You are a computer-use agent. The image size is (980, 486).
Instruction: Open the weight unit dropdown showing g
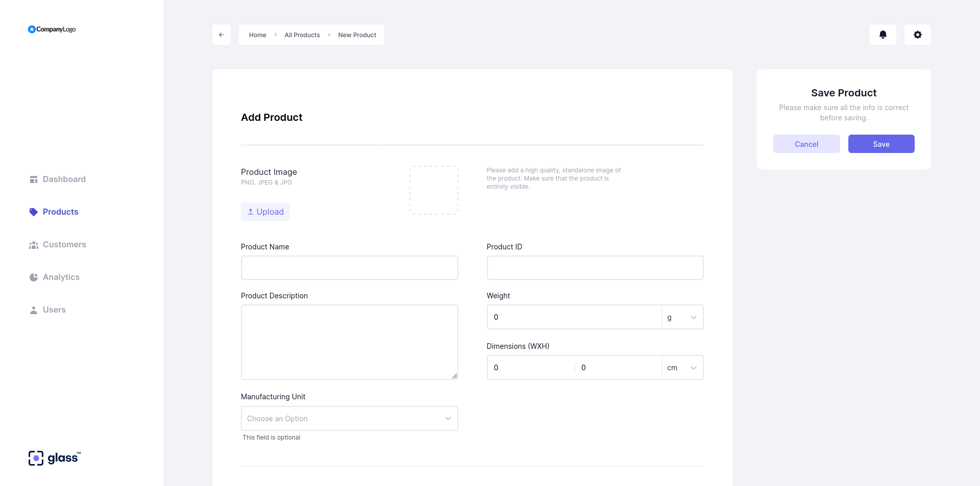[682, 317]
